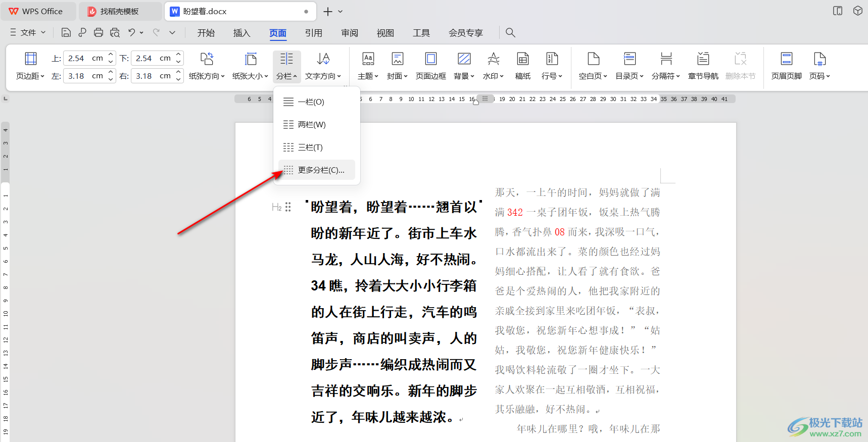The image size is (868, 442).
Task: Click the new tab plus button
Action: click(328, 11)
